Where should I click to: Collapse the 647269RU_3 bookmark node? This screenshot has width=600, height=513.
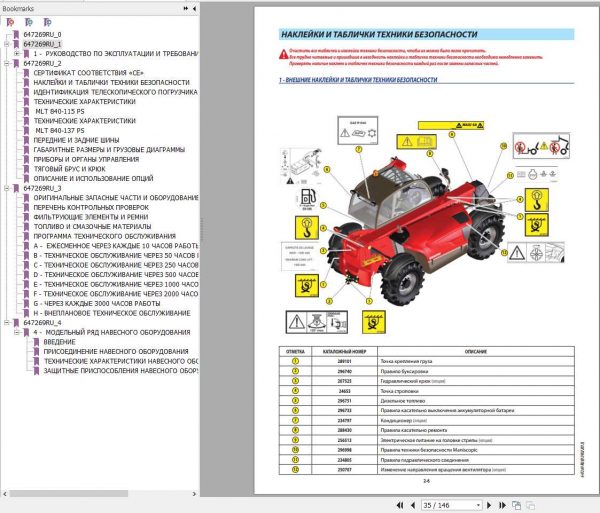pyautogui.click(x=6, y=188)
